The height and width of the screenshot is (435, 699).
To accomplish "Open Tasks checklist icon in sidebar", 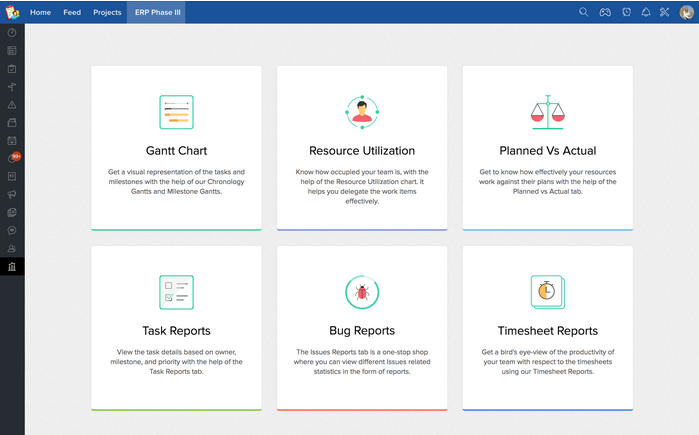I will [12, 69].
